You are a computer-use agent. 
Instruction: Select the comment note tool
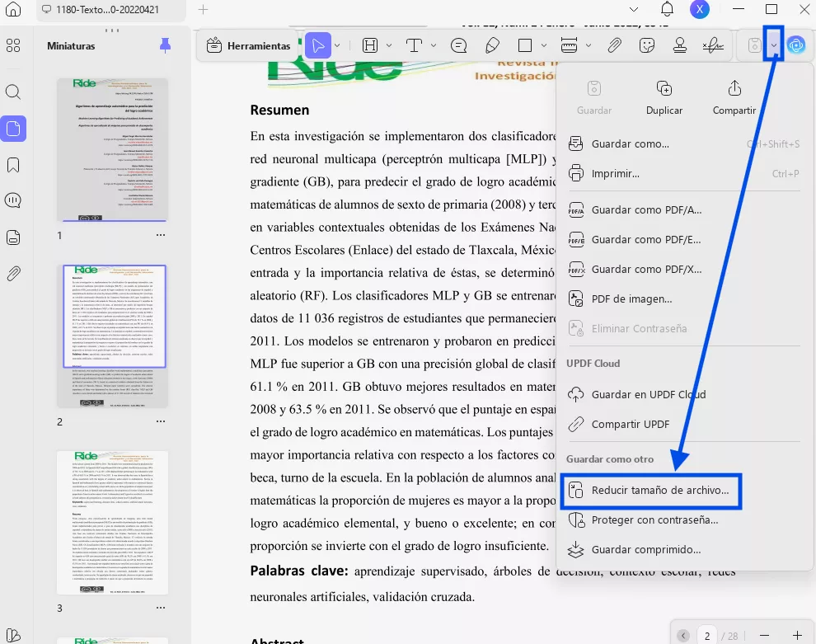click(x=458, y=46)
